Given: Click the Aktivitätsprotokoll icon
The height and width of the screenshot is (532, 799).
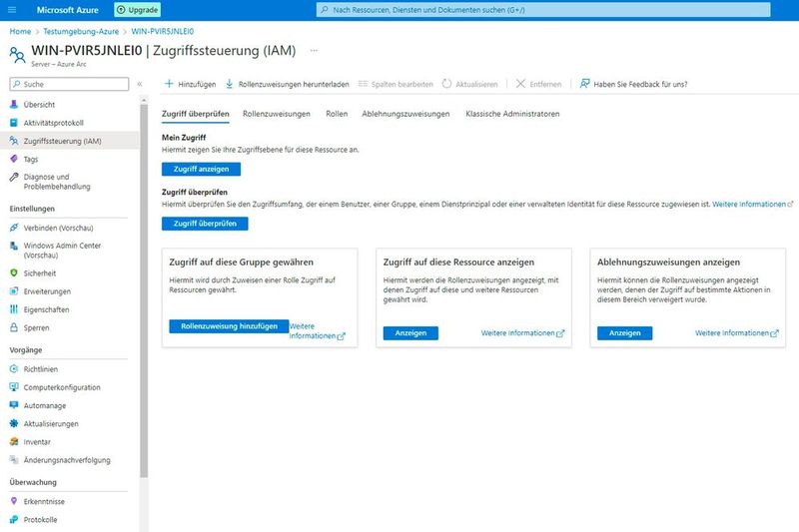Looking at the screenshot, I should pyautogui.click(x=14, y=123).
